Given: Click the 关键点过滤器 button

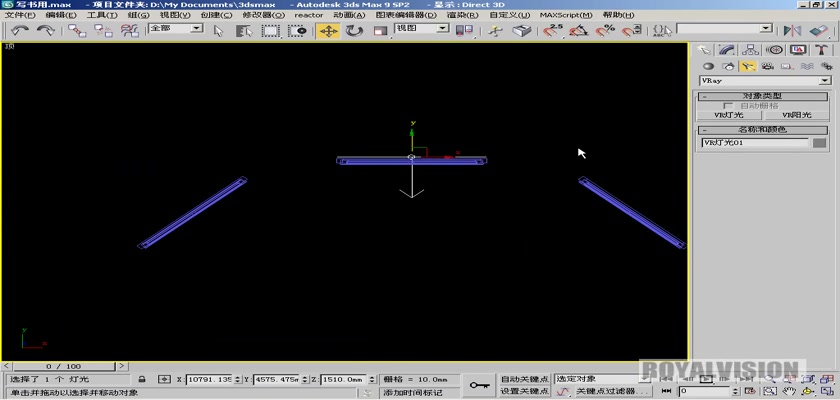Looking at the screenshot, I should (612, 391).
